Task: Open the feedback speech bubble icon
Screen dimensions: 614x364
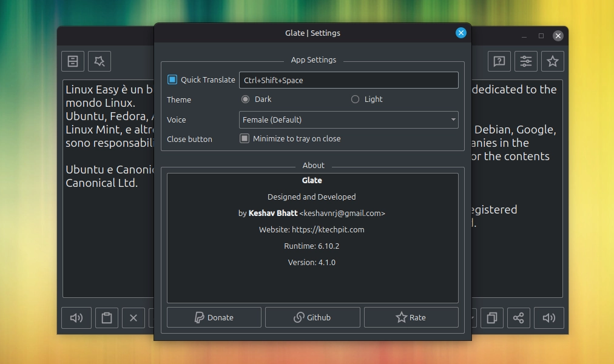Action: (x=499, y=61)
